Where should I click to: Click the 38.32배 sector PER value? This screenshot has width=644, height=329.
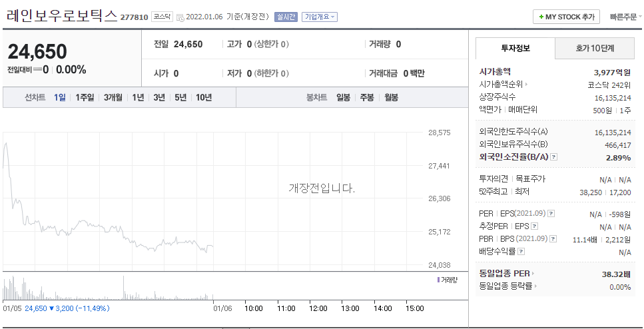[x=616, y=274]
